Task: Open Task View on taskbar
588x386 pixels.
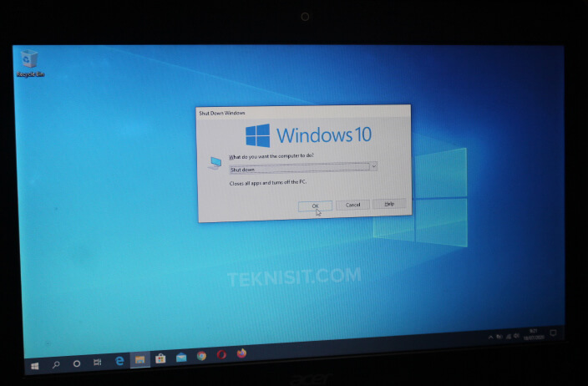Action: click(x=97, y=362)
